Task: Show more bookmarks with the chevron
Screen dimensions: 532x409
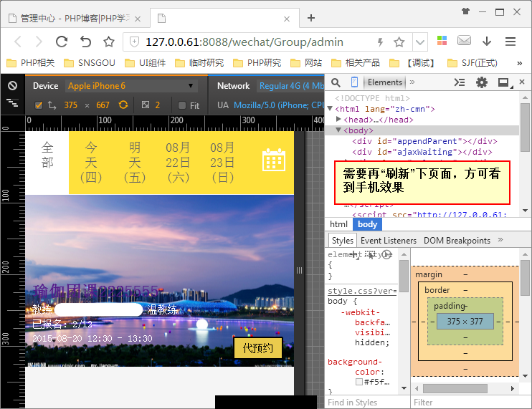Action: [x=519, y=63]
